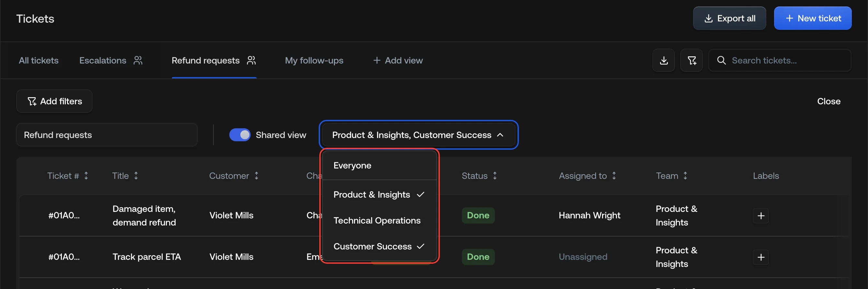This screenshot has width=868, height=289.
Task: Select Everyone in sharing dropdown
Action: tap(379, 166)
